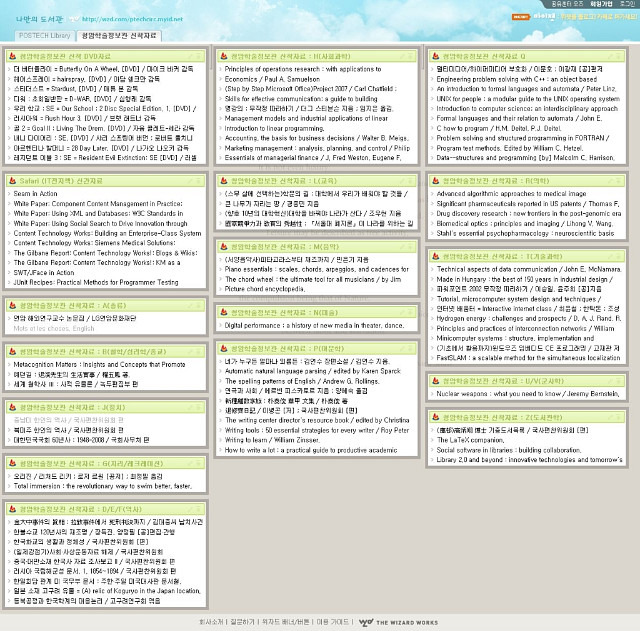
Task: Open the 공유센터 item in top-right menu
Action: point(567,4)
